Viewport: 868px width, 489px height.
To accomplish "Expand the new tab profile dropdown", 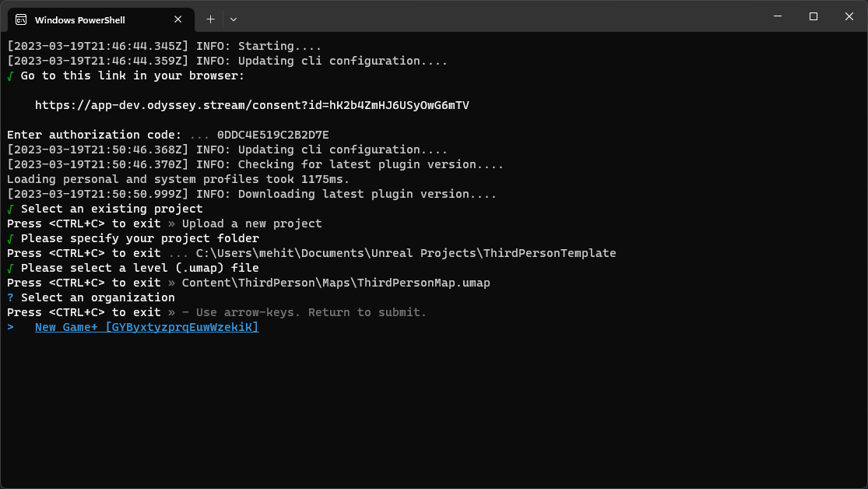I will click(234, 19).
